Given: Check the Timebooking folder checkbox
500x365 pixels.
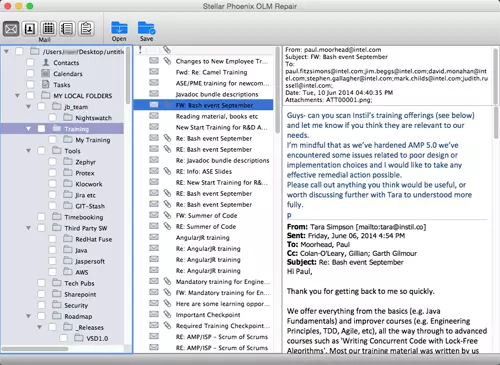Looking at the screenshot, I should (x=41, y=217).
